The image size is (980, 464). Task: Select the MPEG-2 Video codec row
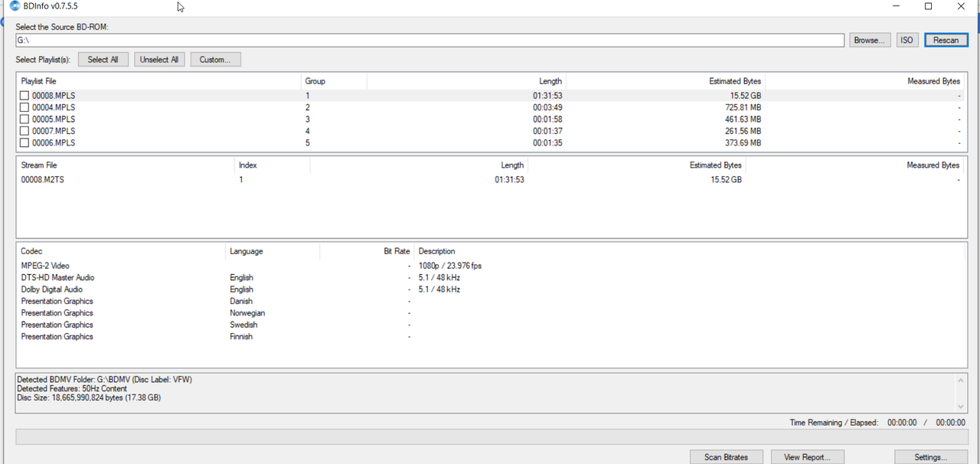pyautogui.click(x=490, y=266)
